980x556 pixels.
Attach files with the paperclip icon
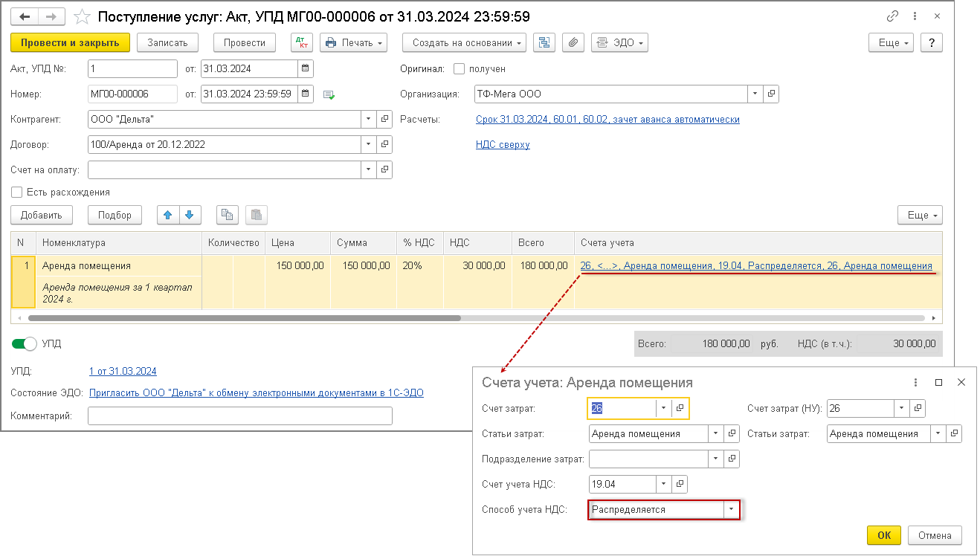(573, 42)
